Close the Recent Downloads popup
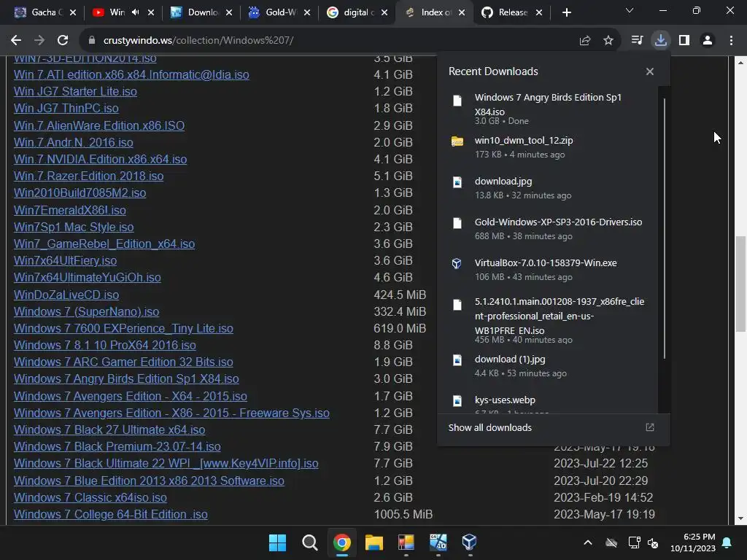747x560 pixels. [650, 71]
